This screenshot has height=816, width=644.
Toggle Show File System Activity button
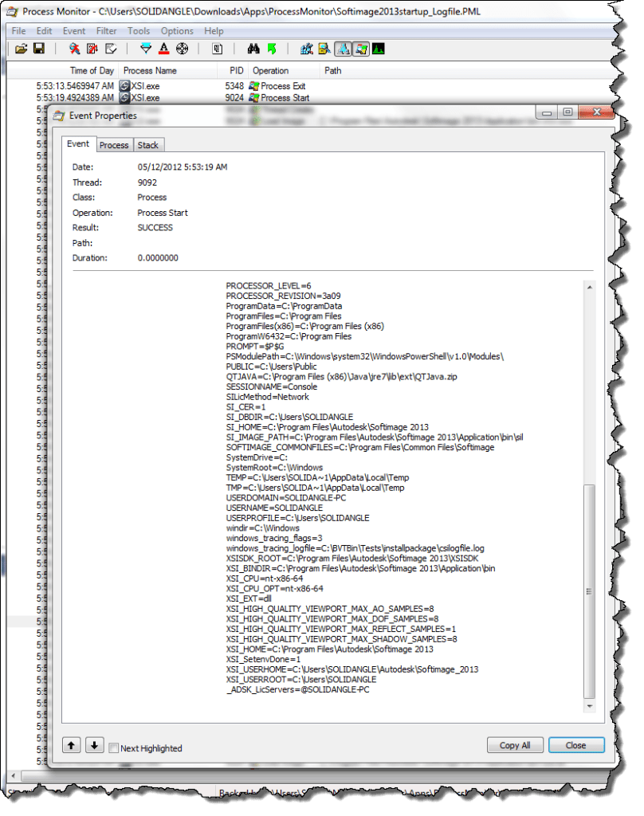(324, 49)
